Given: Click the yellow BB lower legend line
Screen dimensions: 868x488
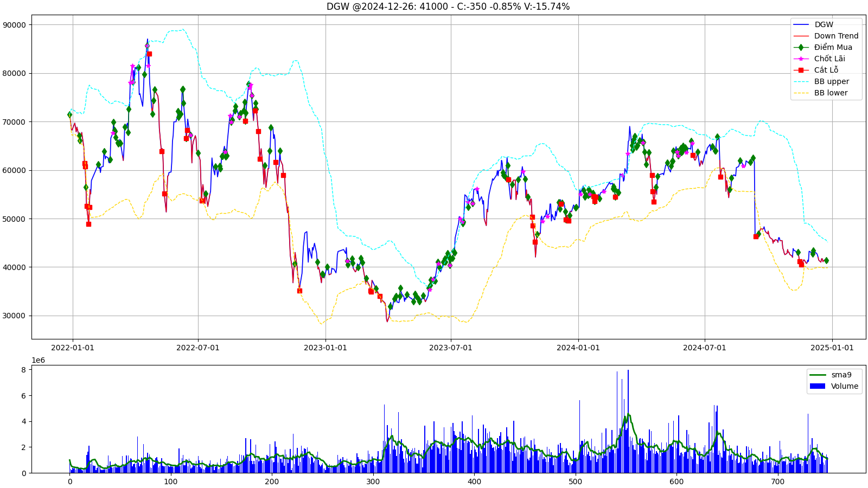Looking at the screenshot, I should (801, 93).
